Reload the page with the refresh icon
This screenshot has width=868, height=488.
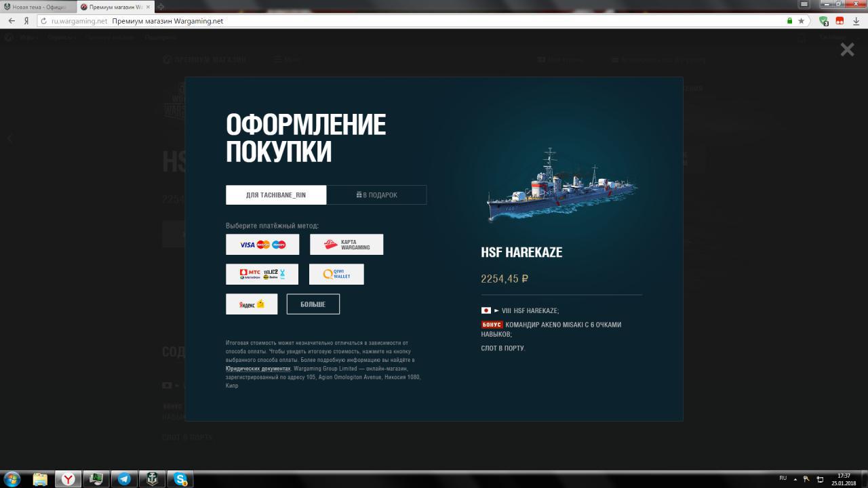[x=43, y=21]
